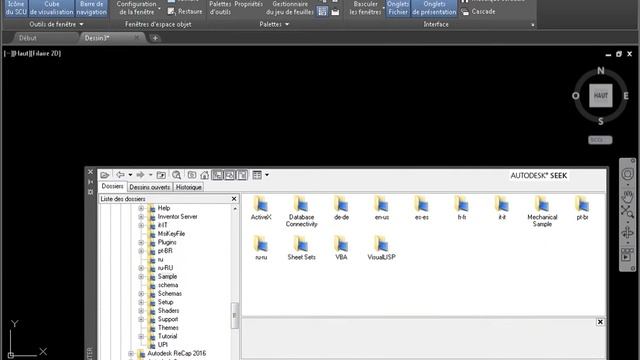Select the VisualLISP folder thumbnail
Viewport: 640px width, 360px height.
click(x=381, y=248)
